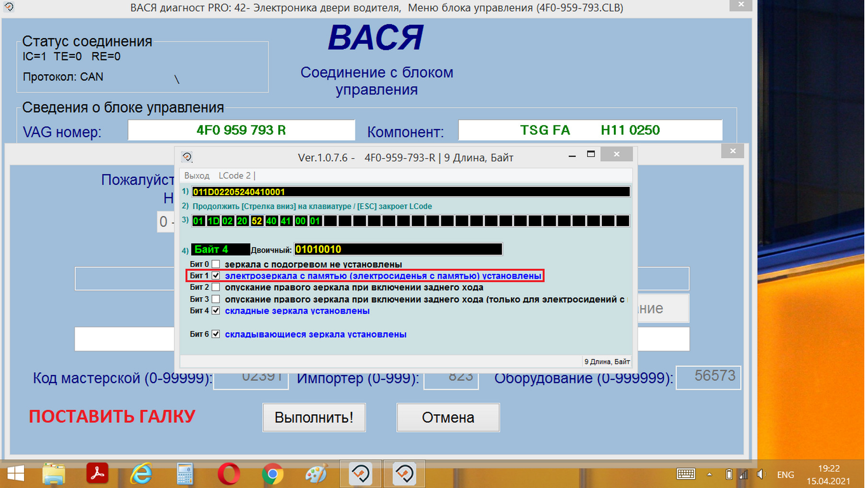Click the IC=1 TE=0 RE=0 text
This screenshot has height=488, width=868.
pyautogui.click(x=71, y=57)
